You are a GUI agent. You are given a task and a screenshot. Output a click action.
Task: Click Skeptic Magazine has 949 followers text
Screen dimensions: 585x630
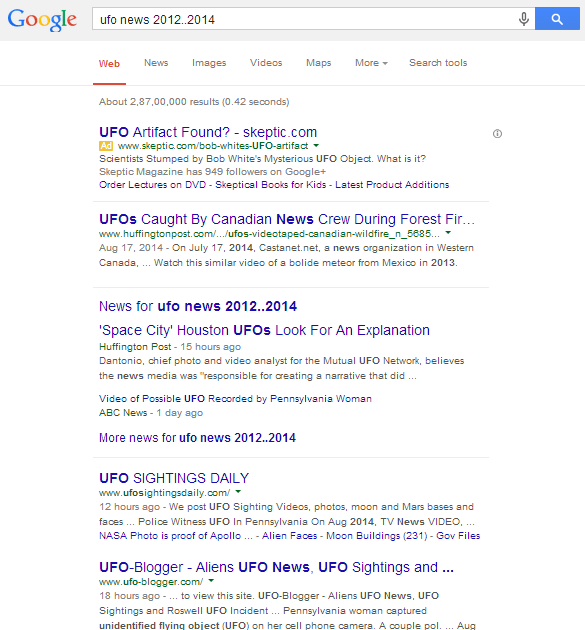pos(213,172)
